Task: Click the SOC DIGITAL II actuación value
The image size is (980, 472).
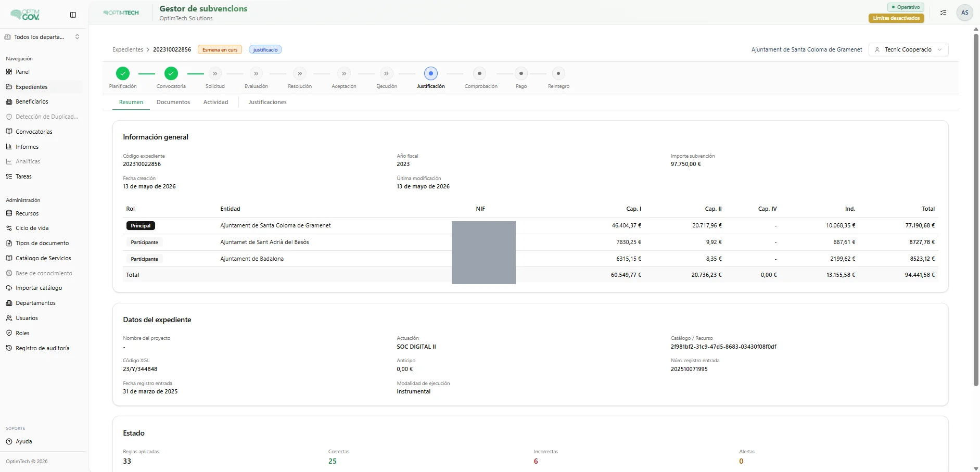Action: click(x=416, y=347)
